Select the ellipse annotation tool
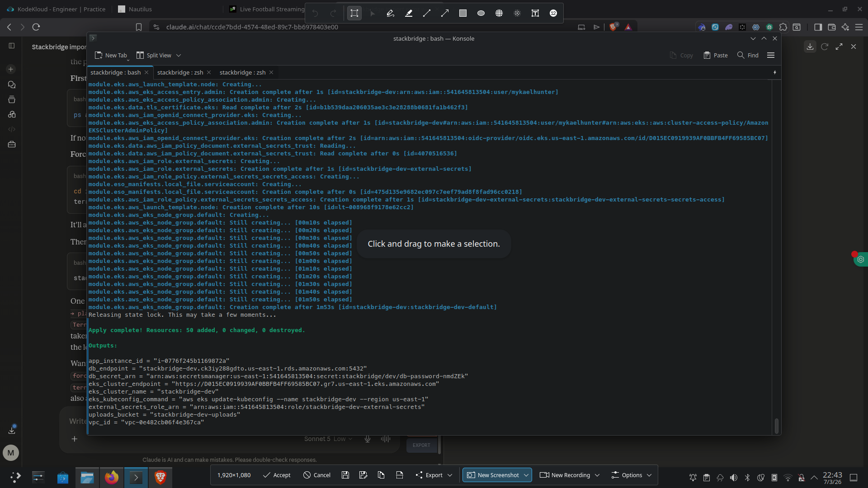 481,13
